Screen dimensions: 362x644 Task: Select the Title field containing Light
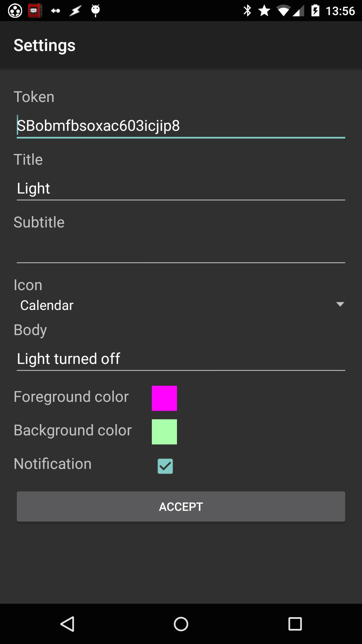pos(181,188)
